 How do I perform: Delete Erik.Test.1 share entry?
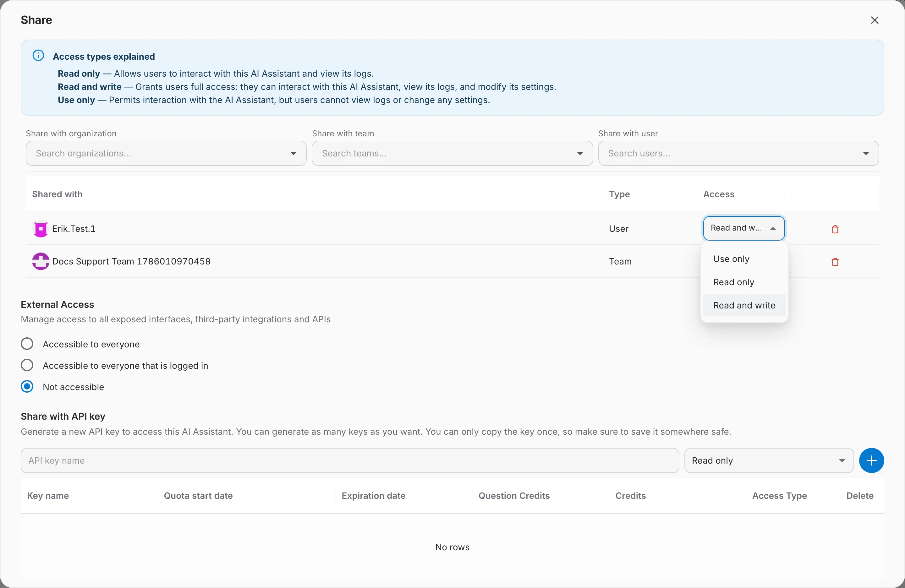[x=835, y=229]
